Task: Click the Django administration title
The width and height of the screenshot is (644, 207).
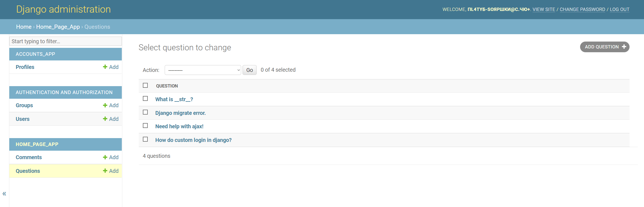Action: (x=63, y=9)
